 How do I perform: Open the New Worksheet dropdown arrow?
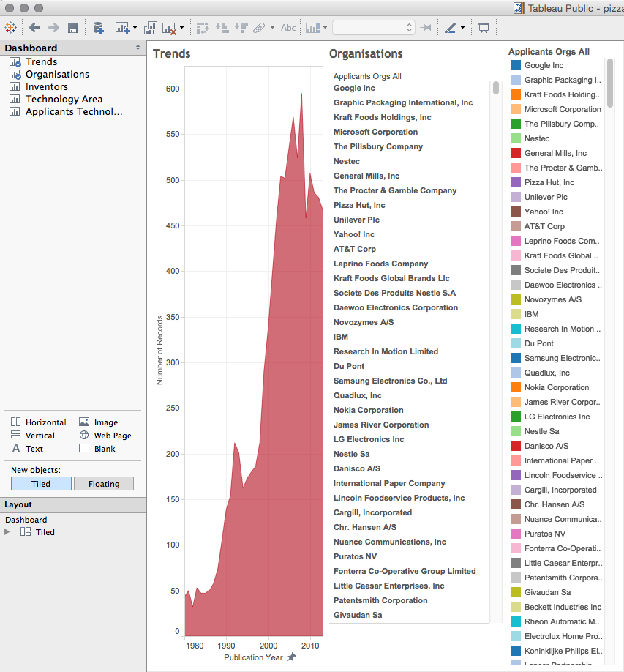pos(135,28)
